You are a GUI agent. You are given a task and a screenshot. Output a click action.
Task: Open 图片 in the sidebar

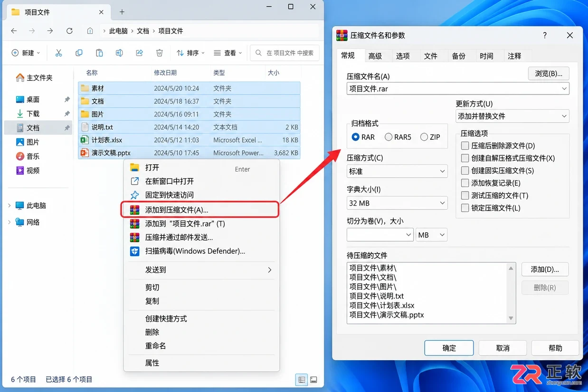pyautogui.click(x=28, y=142)
